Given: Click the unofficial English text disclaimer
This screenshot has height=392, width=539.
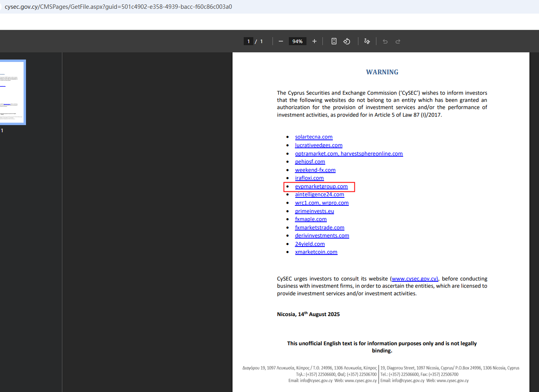Looking at the screenshot, I should tap(382, 347).
